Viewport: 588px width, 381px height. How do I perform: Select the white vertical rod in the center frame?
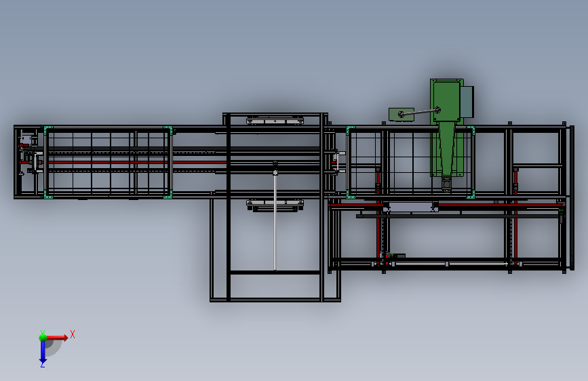[275, 222]
